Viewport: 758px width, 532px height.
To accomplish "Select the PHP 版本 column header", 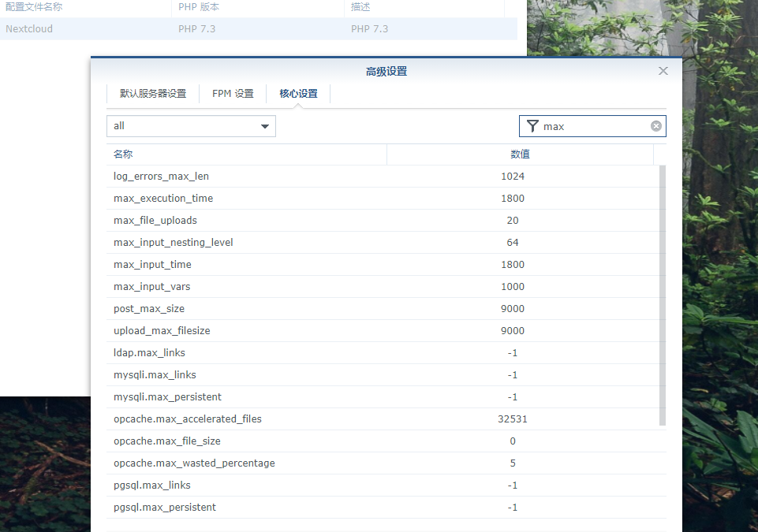I will pyautogui.click(x=205, y=6).
